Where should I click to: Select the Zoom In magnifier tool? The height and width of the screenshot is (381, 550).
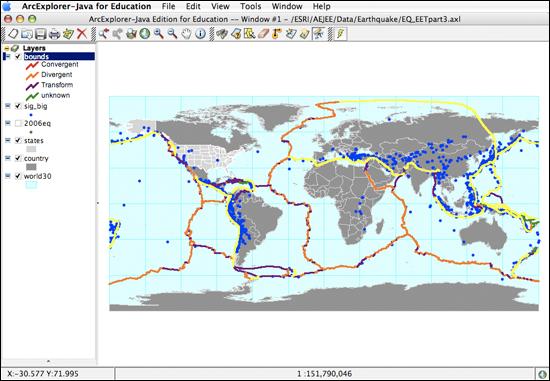coord(159,34)
